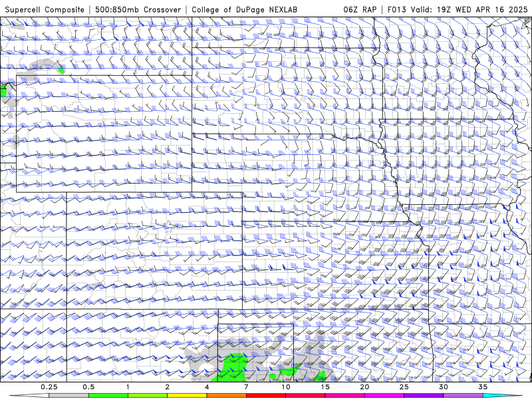Click the legend value 15
This screenshot has height=399, width=532.
(x=325, y=387)
